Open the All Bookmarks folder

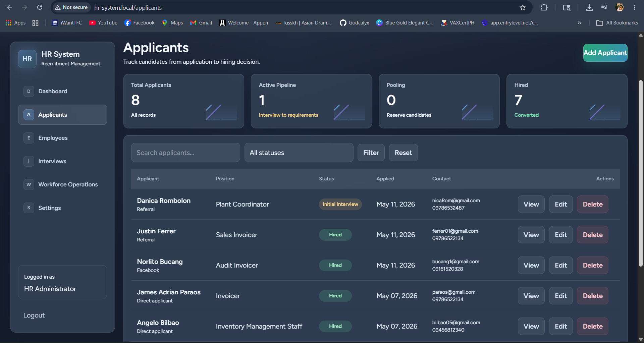tap(617, 23)
